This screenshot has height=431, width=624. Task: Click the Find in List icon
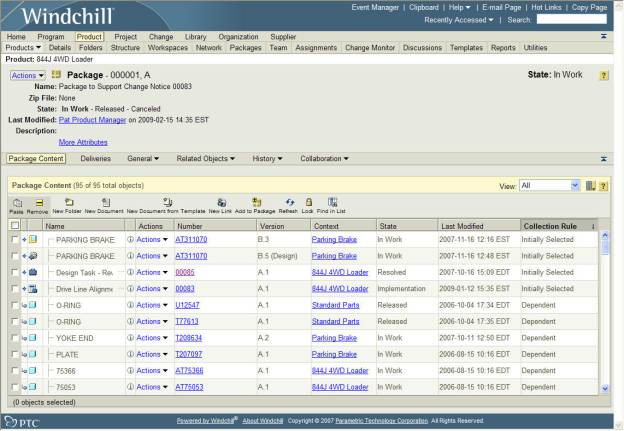pyautogui.click(x=332, y=202)
